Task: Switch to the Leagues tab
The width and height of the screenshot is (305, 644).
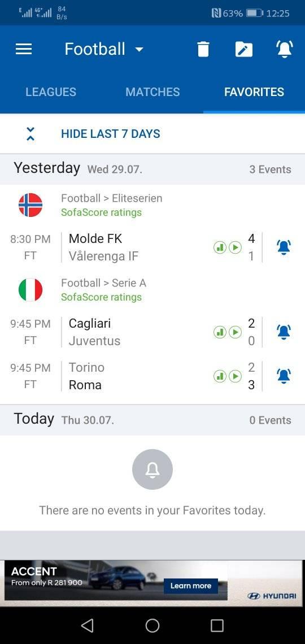Action: point(51,92)
